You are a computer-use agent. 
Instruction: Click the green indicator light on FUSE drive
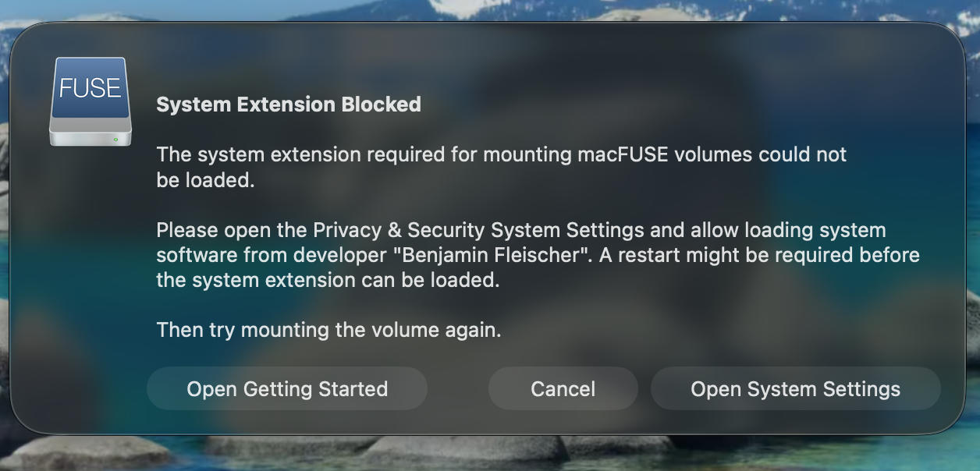115,140
